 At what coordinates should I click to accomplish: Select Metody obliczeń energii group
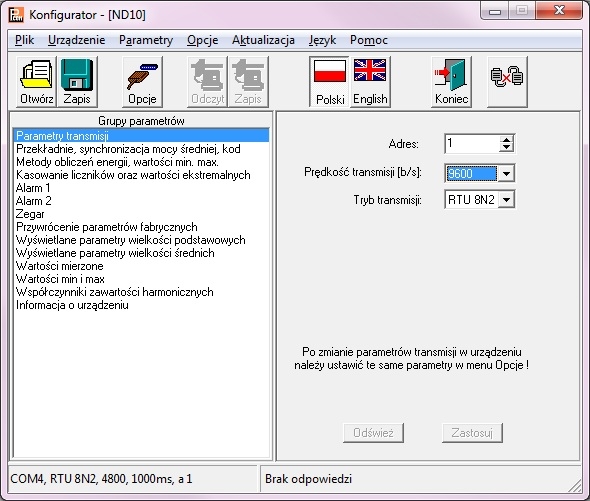141,162
